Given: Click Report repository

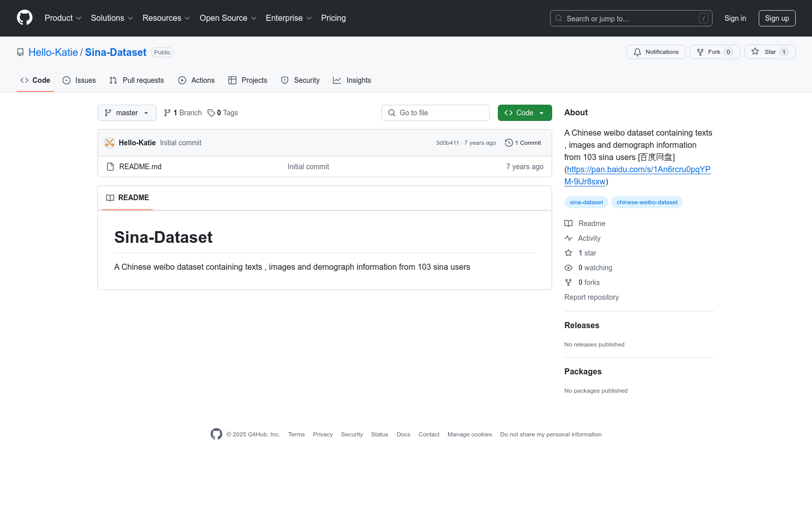Looking at the screenshot, I should [x=591, y=297].
